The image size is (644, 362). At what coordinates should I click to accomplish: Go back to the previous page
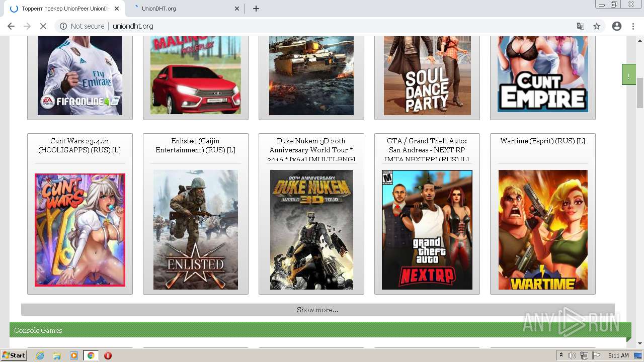click(x=11, y=26)
